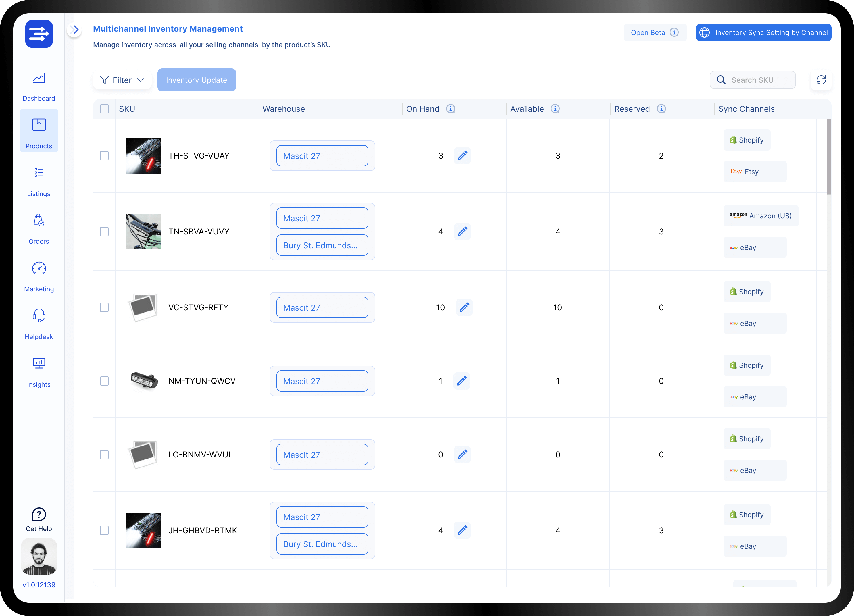This screenshot has height=616, width=854.
Task: Edit the On Hand quantity for TH-STVG-VUAY
Action: (x=462, y=155)
